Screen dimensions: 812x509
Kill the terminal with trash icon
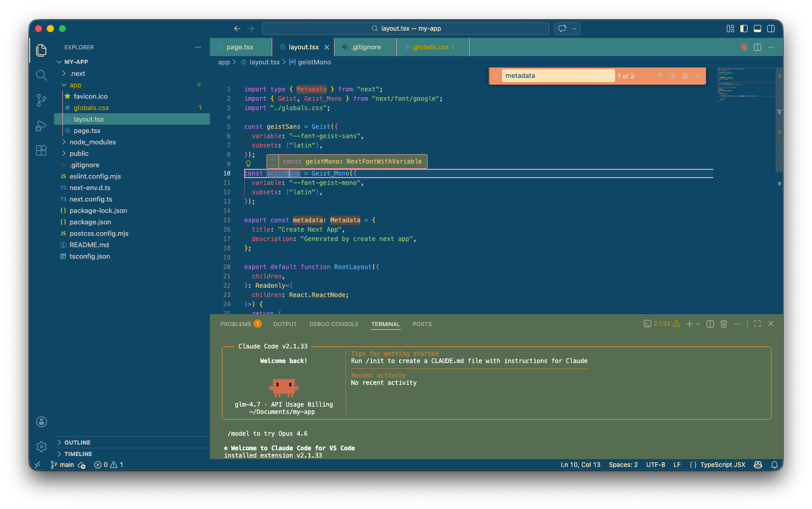tap(724, 324)
